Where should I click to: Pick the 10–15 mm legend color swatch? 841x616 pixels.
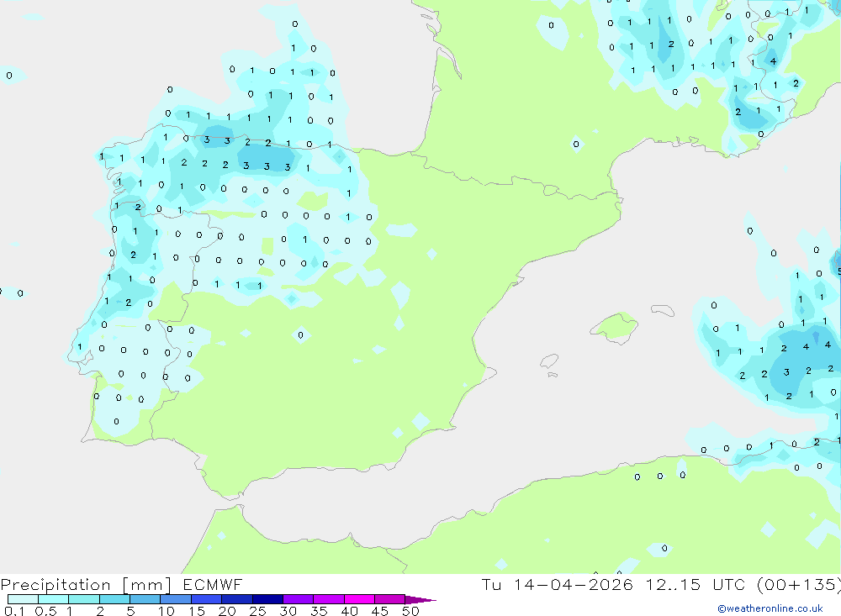(x=176, y=599)
